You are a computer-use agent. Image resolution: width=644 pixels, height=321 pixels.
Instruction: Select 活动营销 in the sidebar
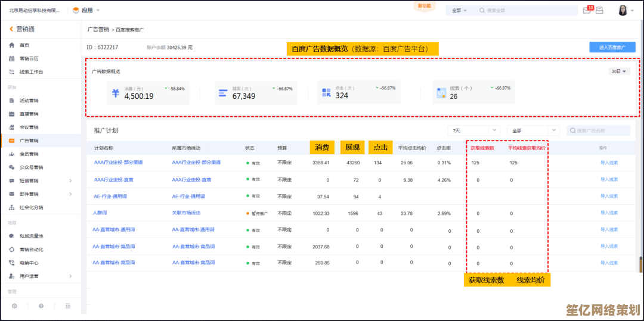(29, 101)
